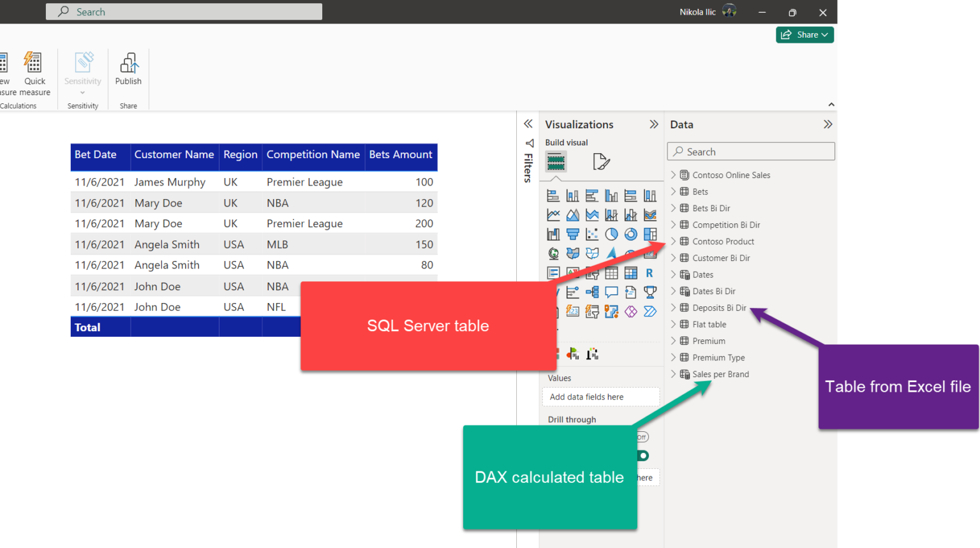Expand Contoso Online Sales in the Data pane
Screen dimensions: 980x548
(674, 175)
